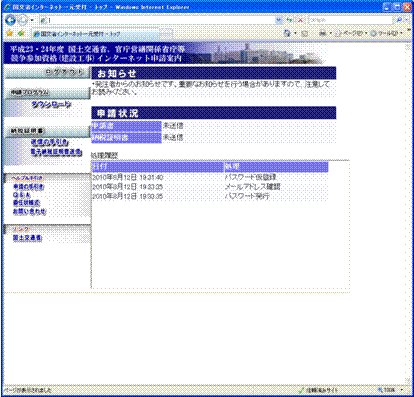Click the IE icon in title bar
The height and width of the screenshot is (397, 414).
click(x=7, y=7)
